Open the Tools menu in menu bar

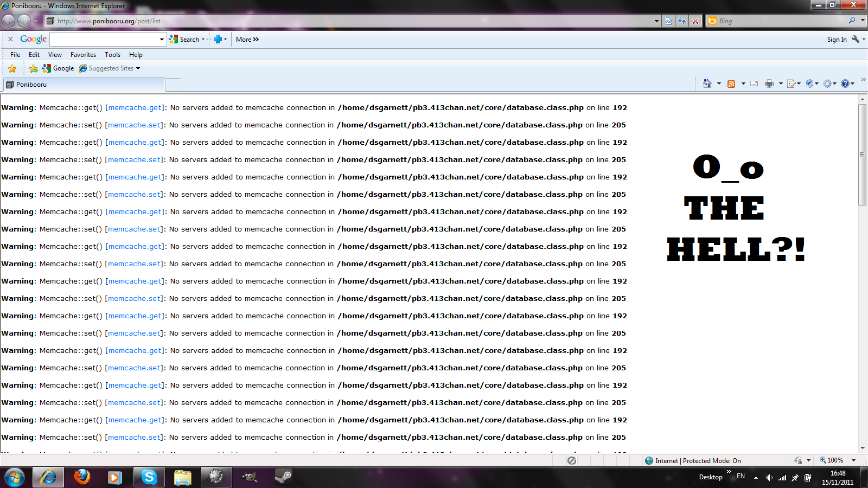coord(112,55)
